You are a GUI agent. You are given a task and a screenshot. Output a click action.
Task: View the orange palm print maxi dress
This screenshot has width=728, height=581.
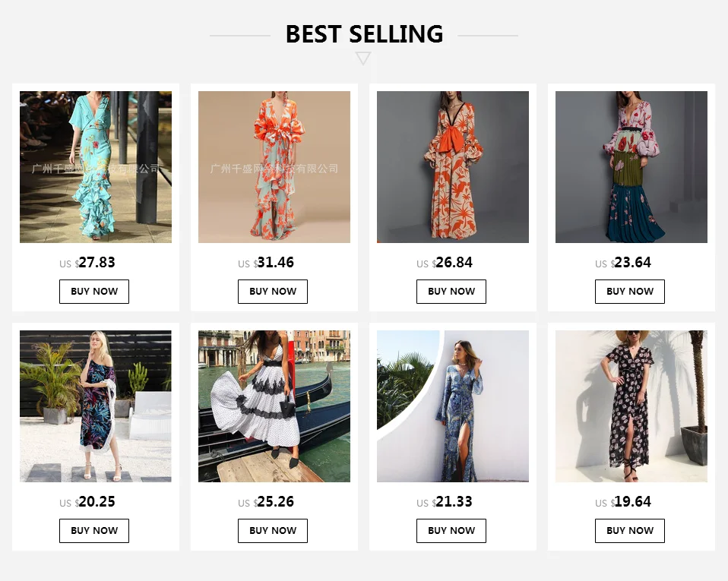click(x=453, y=167)
